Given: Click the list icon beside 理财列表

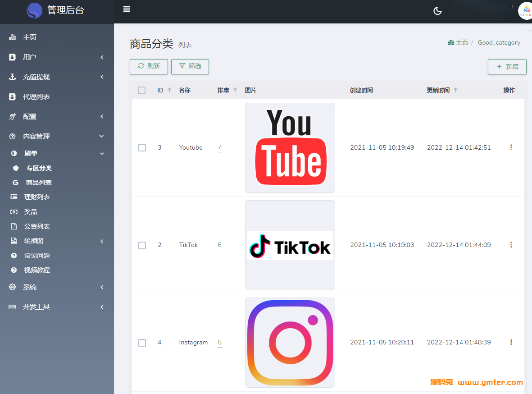Looking at the screenshot, I should click(x=14, y=197).
